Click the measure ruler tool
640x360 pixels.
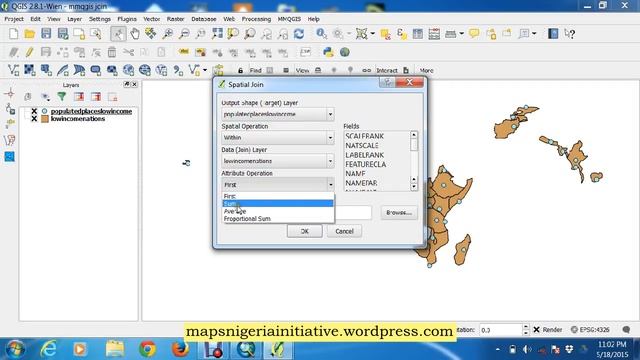click(x=451, y=34)
